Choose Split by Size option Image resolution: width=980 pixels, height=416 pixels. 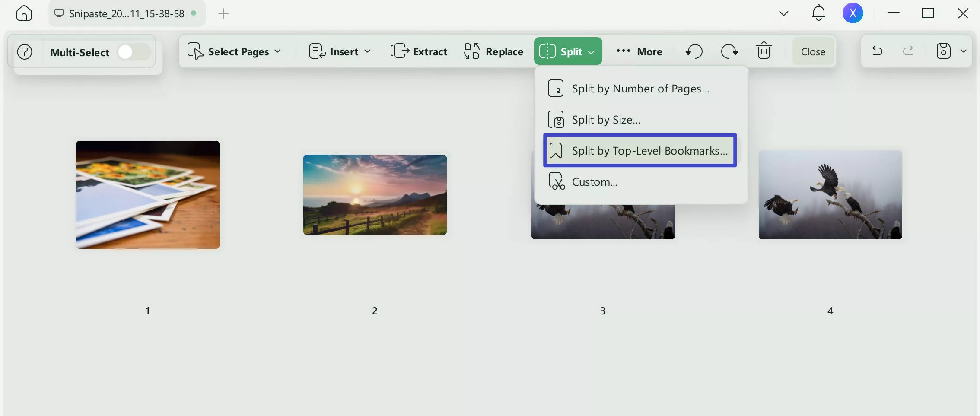click(x=606, y=120)
